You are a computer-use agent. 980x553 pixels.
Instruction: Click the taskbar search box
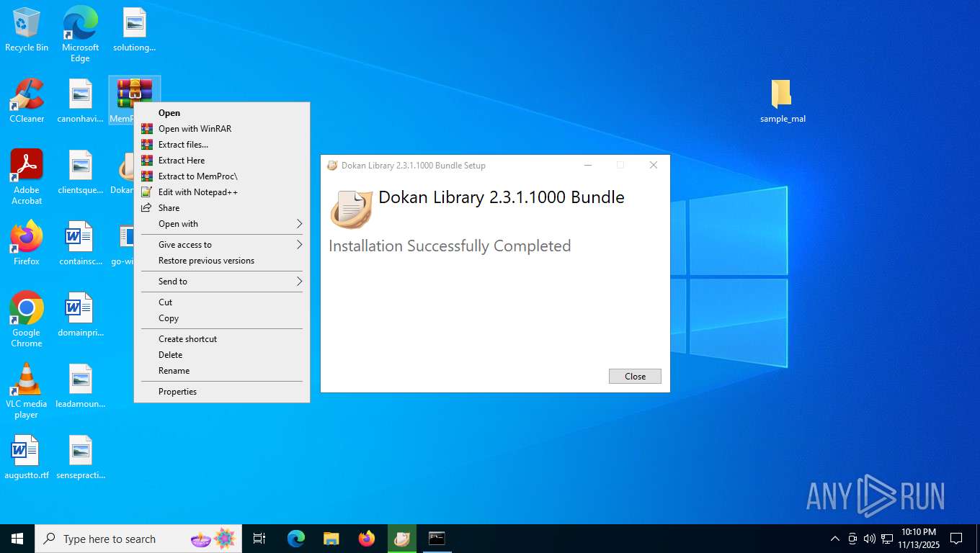[x=138, y=539]
